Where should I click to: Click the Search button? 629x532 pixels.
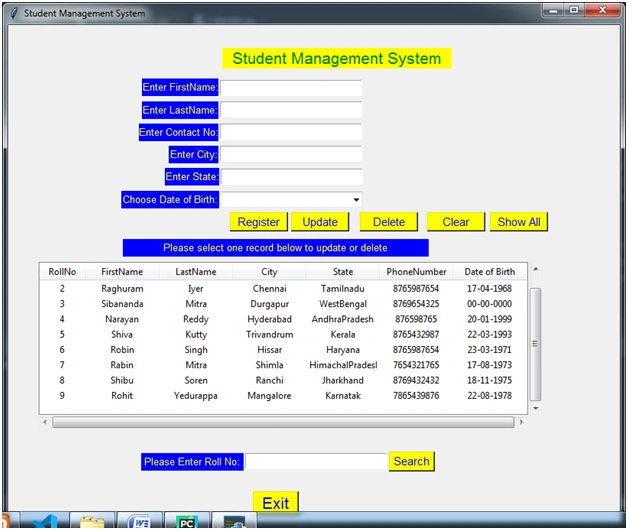click(x=412, y=461)
